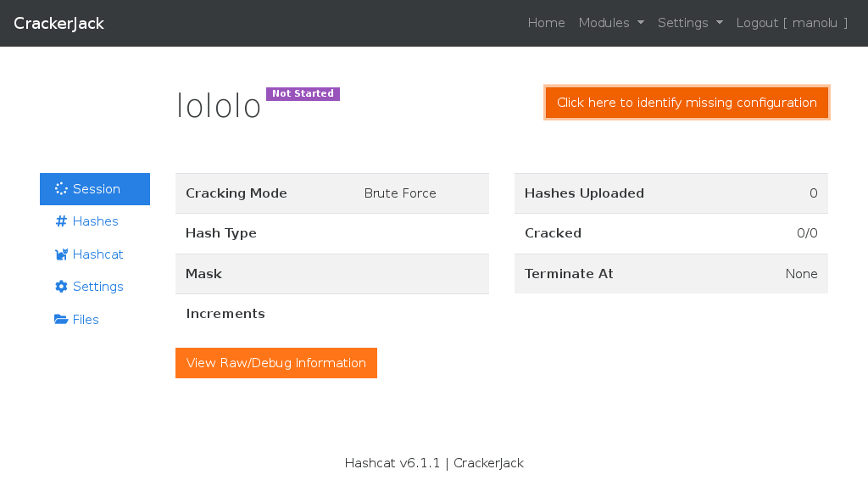Image resolution: width=868 pixels, height=486 pixels.
Task: Click the Terminate At row
Action: 671,274
